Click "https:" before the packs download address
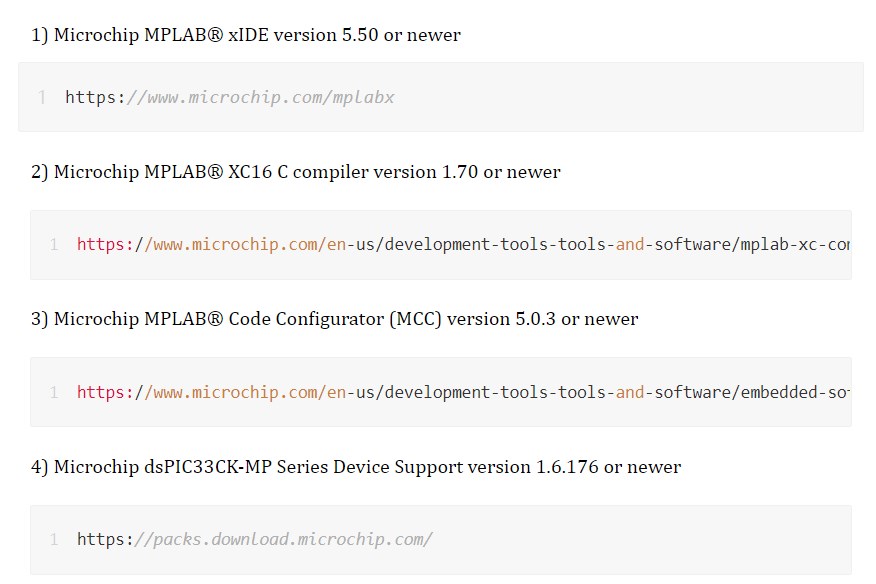876x584 pixels. 108,539
